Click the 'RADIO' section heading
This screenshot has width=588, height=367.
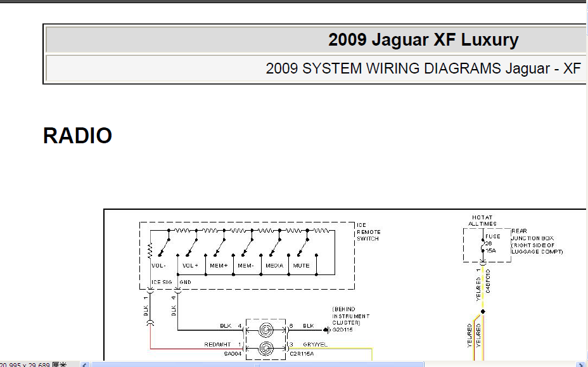point(78,136)
